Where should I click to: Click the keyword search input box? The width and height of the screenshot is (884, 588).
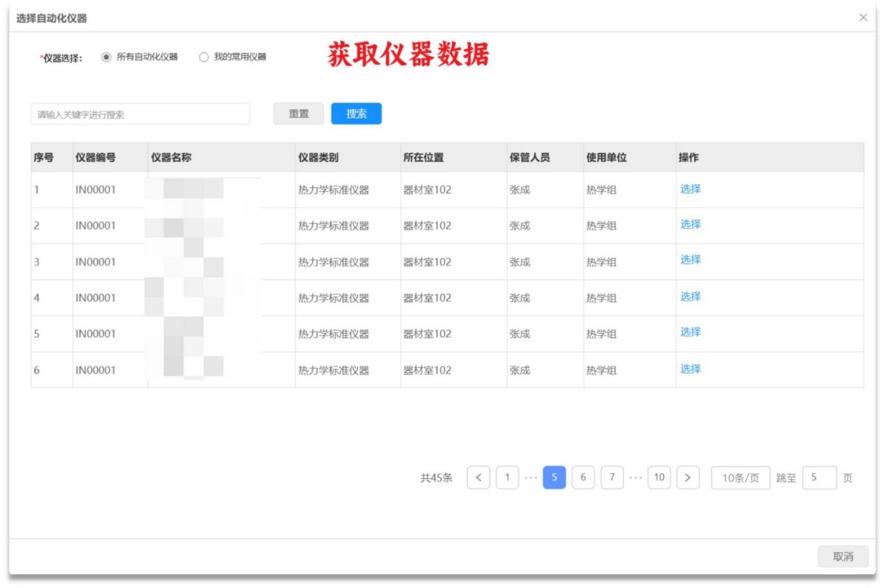coord(140,113)
